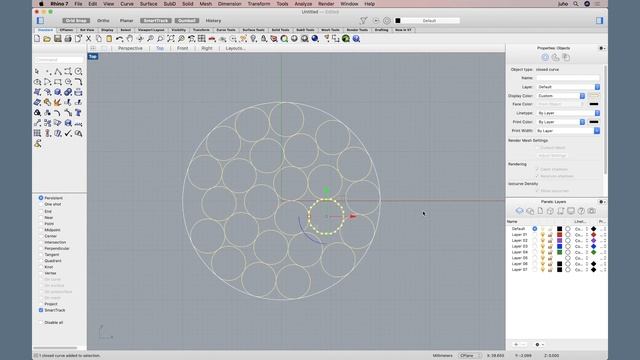Click the light bulb icon
The height and width of the screenshot is (360, 640).
pyautogui.click(x=253, y=39)
